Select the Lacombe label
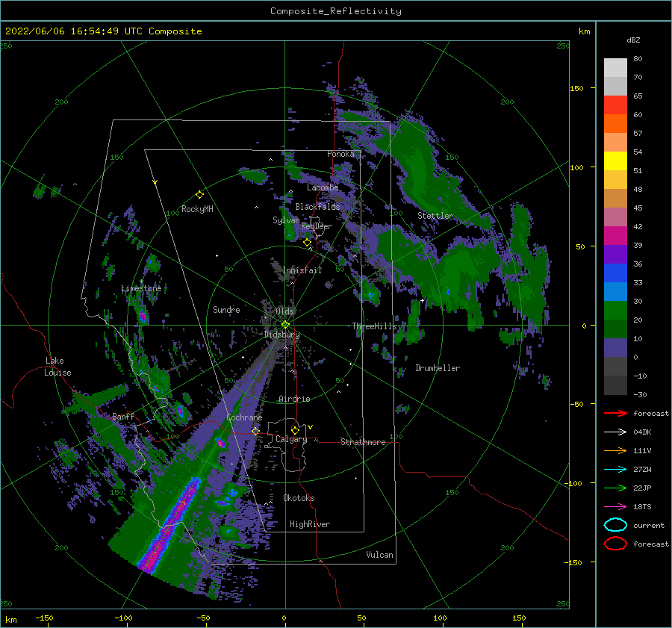This screenshot has height=628, width=672. pos(323,187)
